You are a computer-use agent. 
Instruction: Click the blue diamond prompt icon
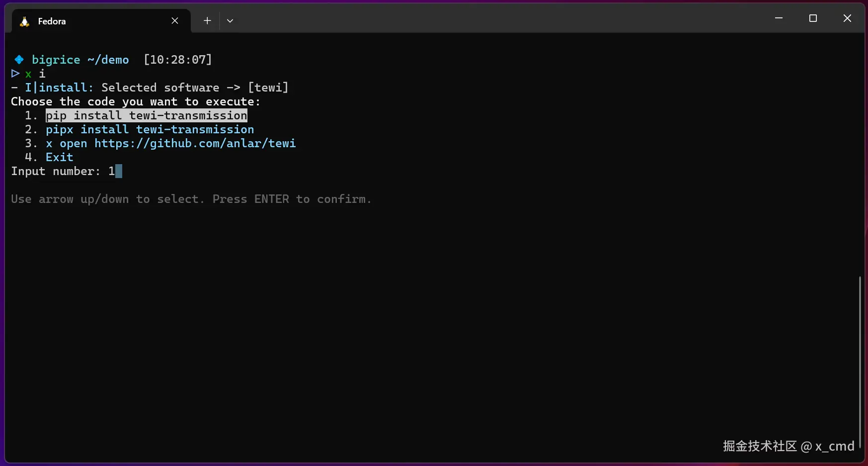pos(19,60)
